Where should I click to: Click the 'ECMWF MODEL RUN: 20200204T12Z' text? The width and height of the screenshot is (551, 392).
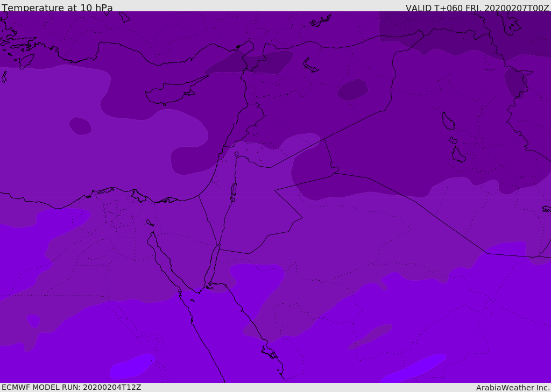[72, 388]
